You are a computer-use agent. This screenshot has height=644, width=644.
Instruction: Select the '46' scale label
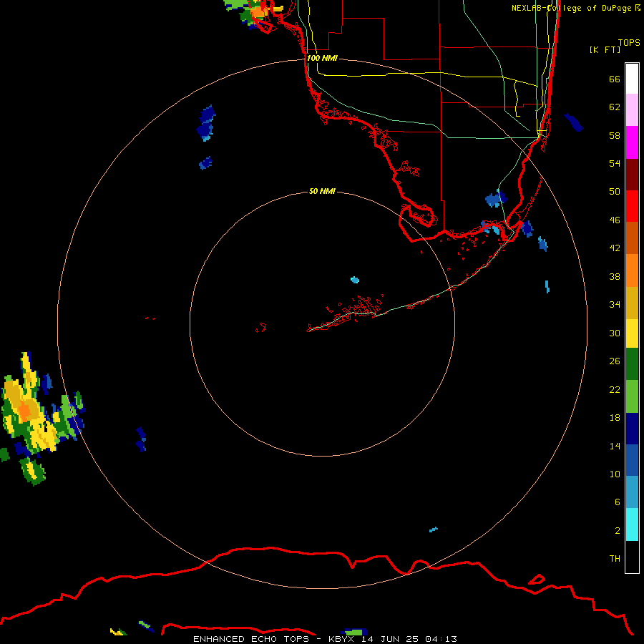tap(615, 220)
